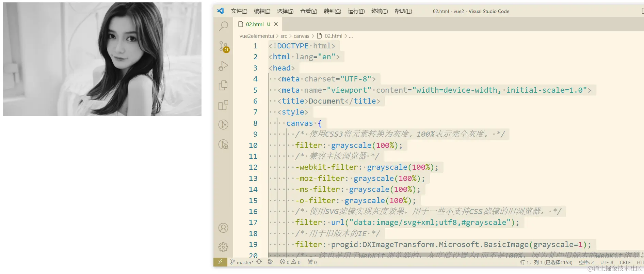Viewport: 644px width, 274px height.
Task: Click the synchronize changes icon
Action: point(259,262)
